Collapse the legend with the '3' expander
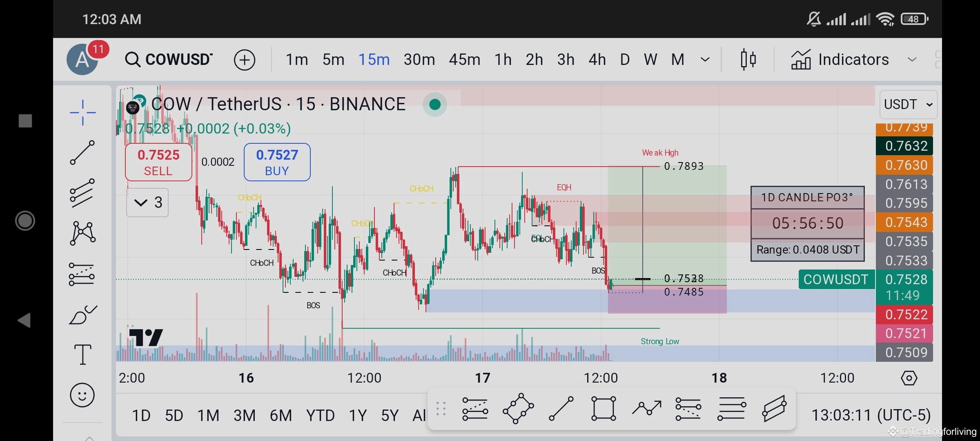 (147, 202)
